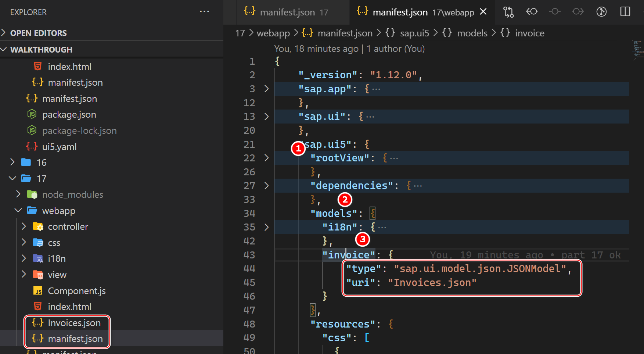Select the Next Change navigation icon

coord(578,12)
